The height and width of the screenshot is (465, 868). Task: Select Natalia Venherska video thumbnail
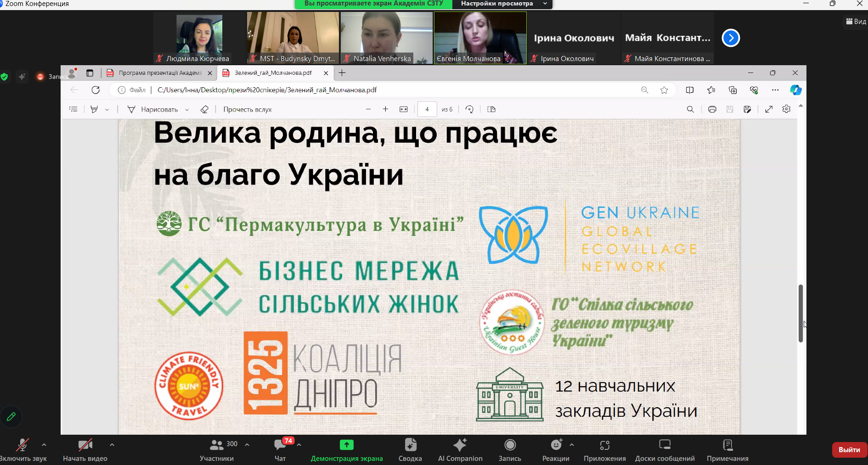387,38
